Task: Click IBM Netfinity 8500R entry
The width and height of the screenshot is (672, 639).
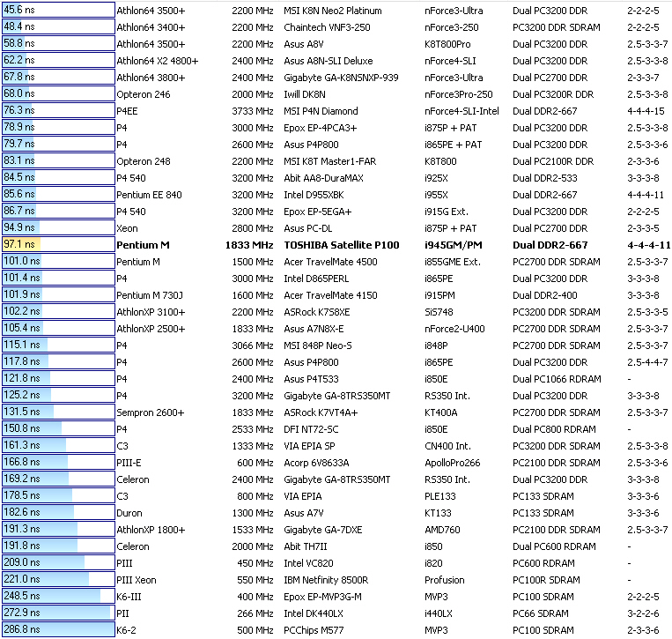Action: click(326, 580)
